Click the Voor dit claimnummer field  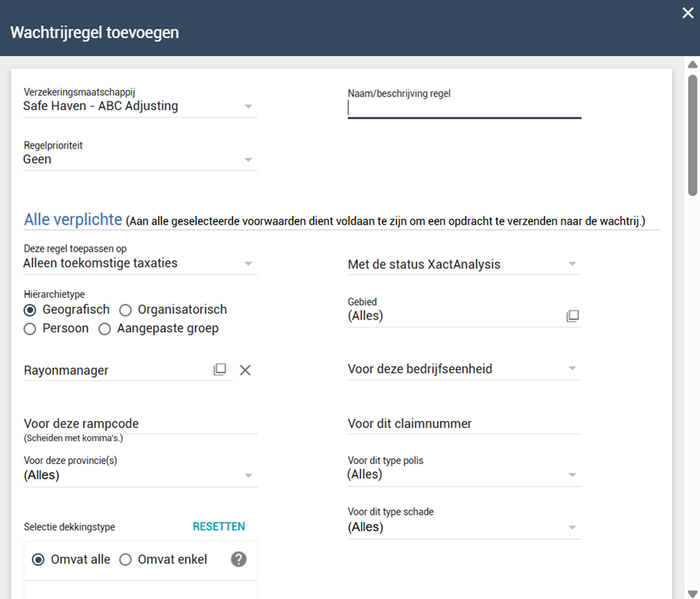pos(463,424)
